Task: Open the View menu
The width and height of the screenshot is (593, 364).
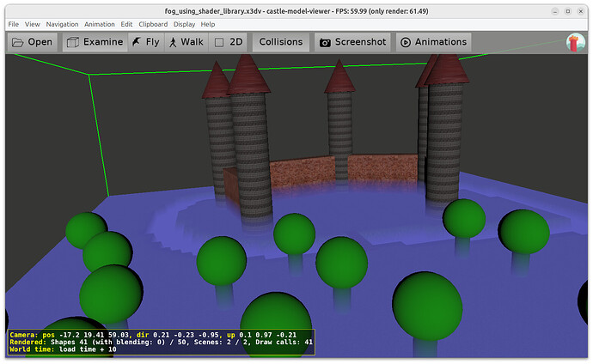Action: [x=32, y=24]
